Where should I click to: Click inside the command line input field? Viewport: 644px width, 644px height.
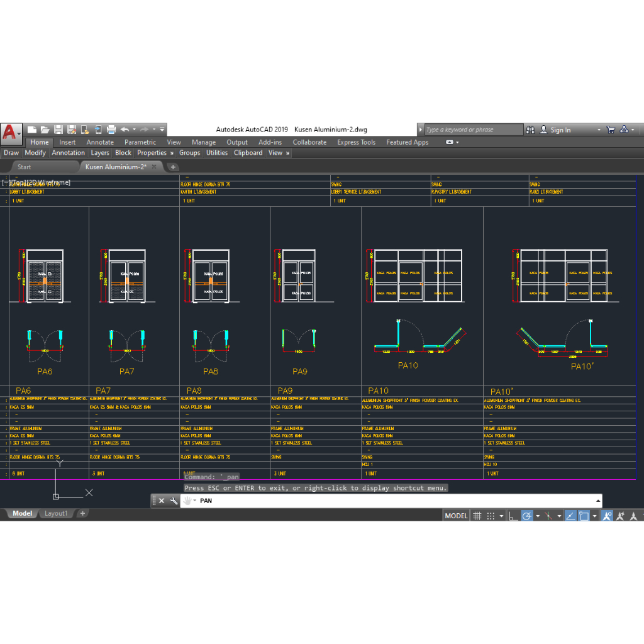(314, 501)
